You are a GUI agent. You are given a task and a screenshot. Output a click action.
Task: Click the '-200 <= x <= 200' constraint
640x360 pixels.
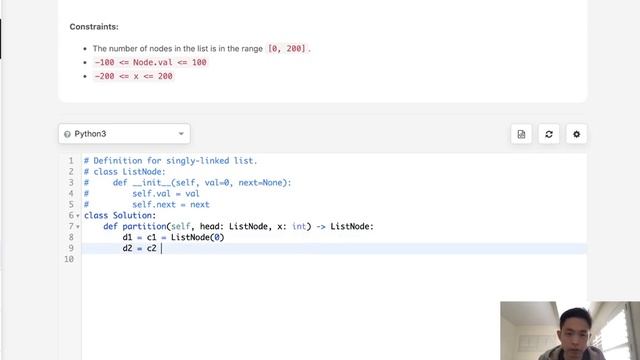(x=133, y=76)
